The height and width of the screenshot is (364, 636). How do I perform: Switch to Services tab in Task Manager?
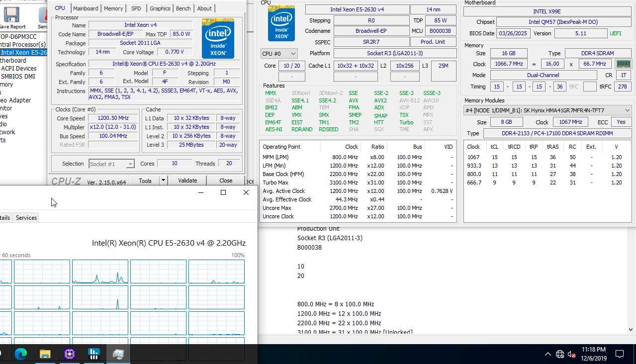click(x=26, y=218)
